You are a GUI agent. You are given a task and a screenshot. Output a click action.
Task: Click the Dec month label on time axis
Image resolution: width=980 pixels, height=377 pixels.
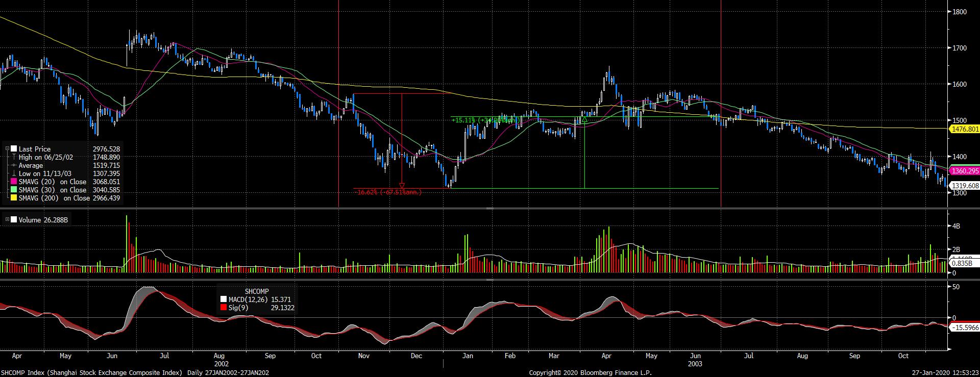[x=416, y=356]
